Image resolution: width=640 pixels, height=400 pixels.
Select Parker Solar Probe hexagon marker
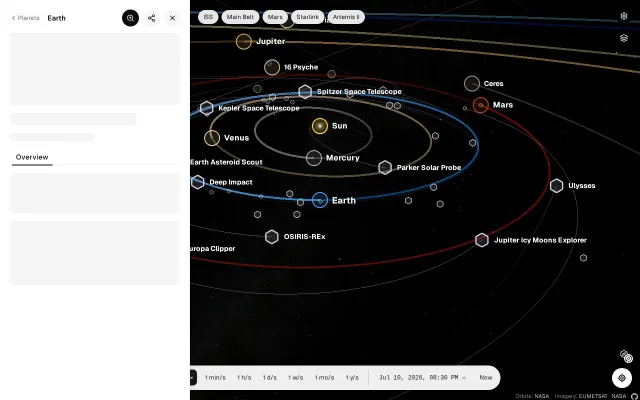click(x=385, y=168)
